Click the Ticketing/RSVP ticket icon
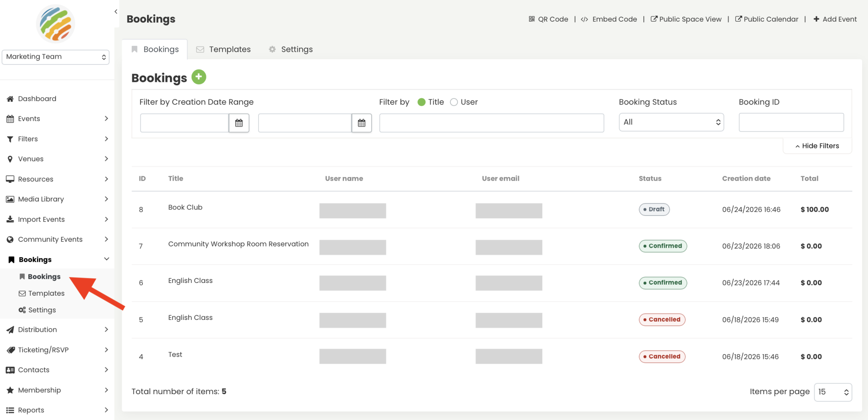Screen dimensions: 868x420 (x=11, y=350)
